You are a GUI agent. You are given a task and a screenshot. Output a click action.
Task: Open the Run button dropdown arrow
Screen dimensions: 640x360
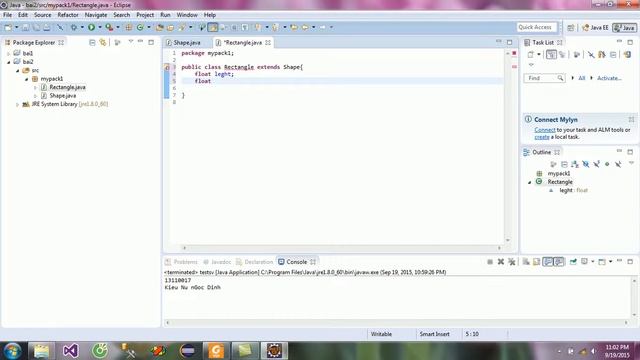tap(100, 27)
